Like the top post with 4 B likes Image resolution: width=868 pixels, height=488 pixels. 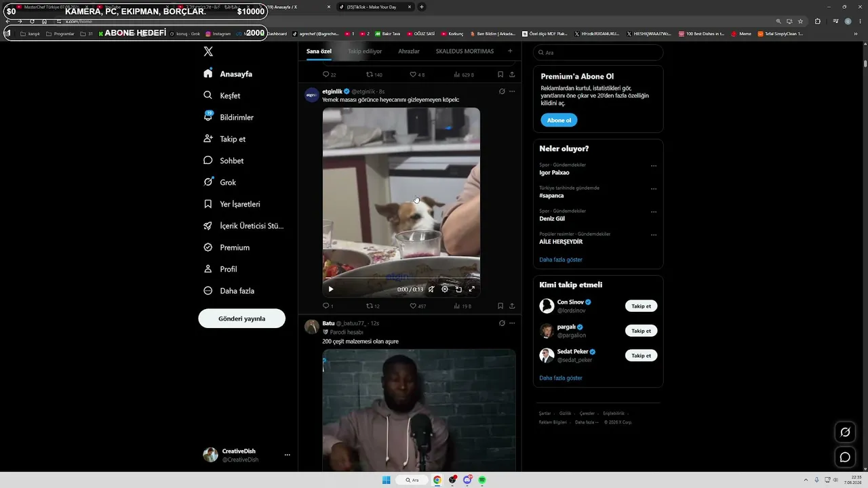(417, 75)
